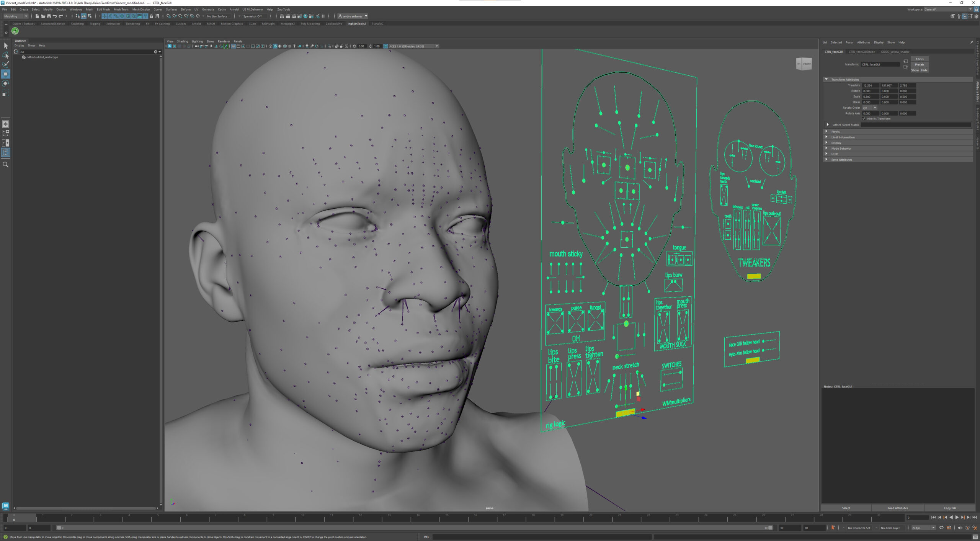Select the Paint Selection tool
Viewport: 980px width, 541px height.
[x=6, y=64]
